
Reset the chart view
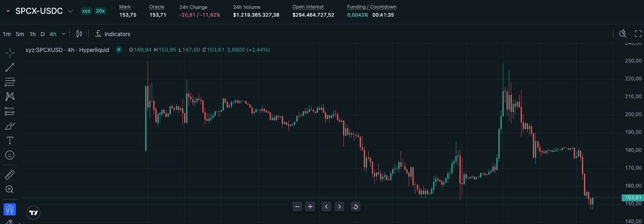[x=355, y=207]
